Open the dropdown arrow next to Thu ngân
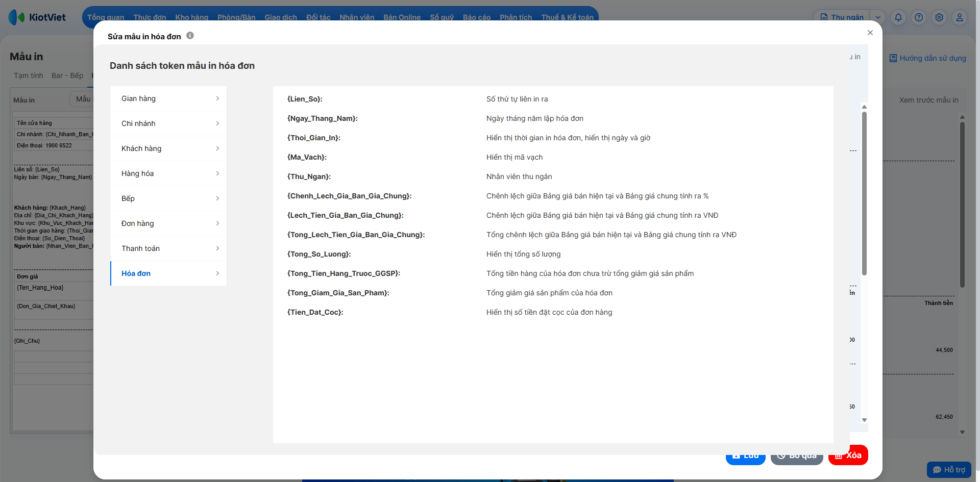The height and width of the screenshot is (482, 980). pyautogui.click(x=878, y=17)
